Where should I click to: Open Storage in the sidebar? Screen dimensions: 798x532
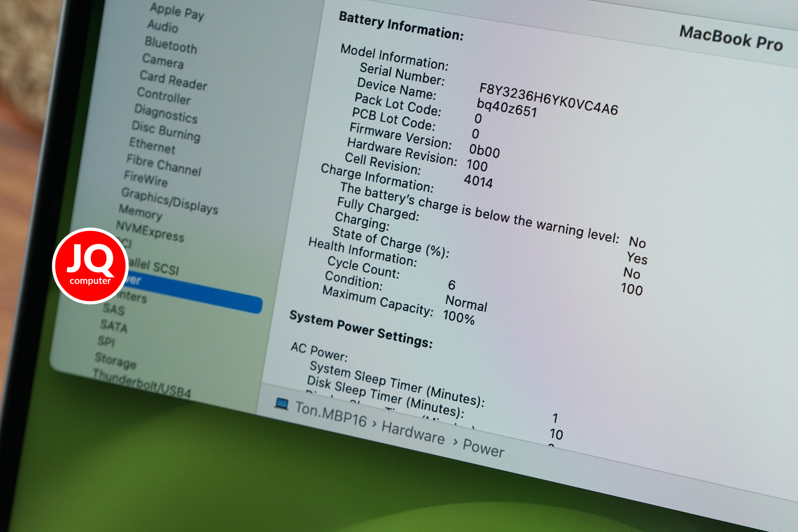pyautogui.click(x=115, y=360)
